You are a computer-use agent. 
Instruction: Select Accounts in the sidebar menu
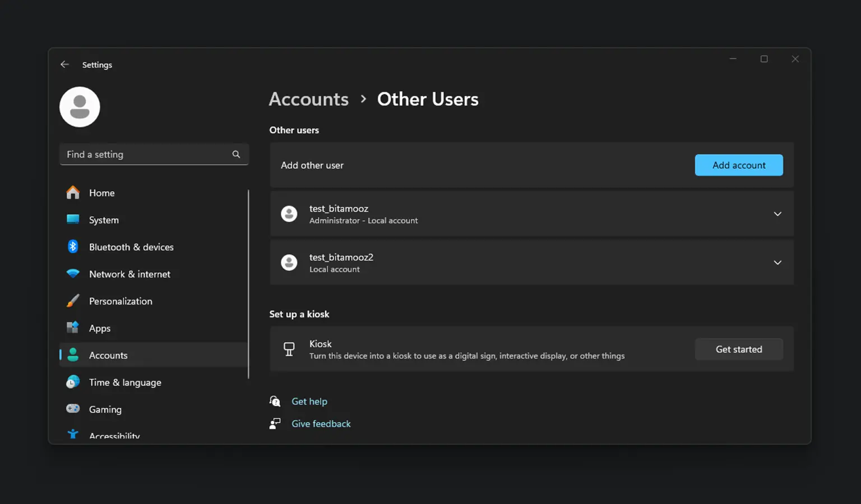tap(108, 355)
